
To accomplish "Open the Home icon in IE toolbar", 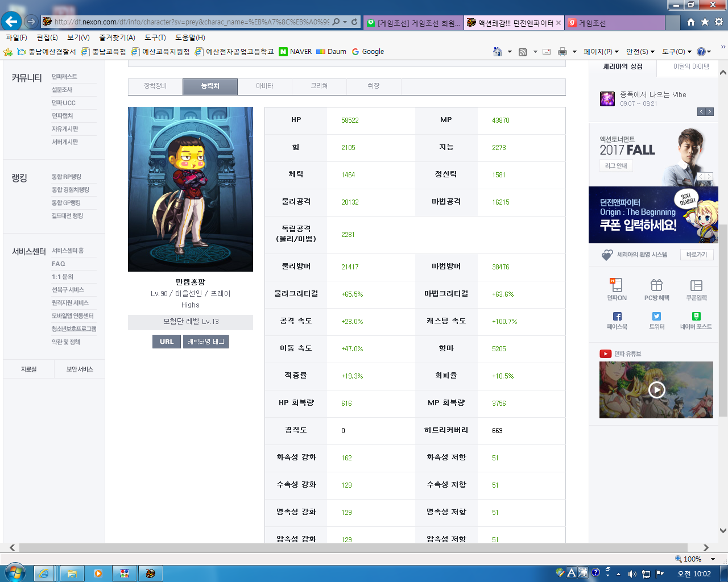I will [691, 22].
